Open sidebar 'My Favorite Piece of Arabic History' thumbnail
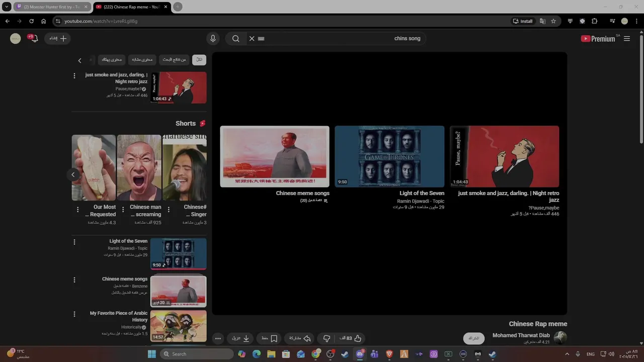644x362 pixels. tap(178, 326)
